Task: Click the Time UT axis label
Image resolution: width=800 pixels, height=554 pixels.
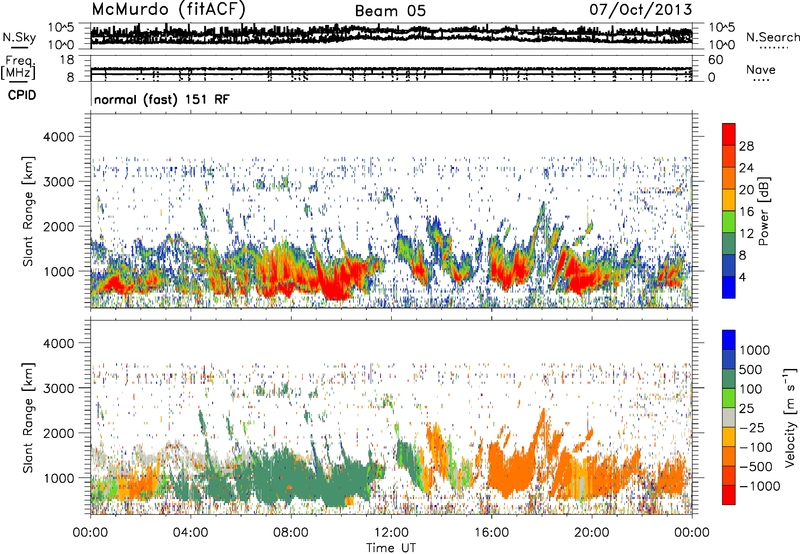Action: 391,548
